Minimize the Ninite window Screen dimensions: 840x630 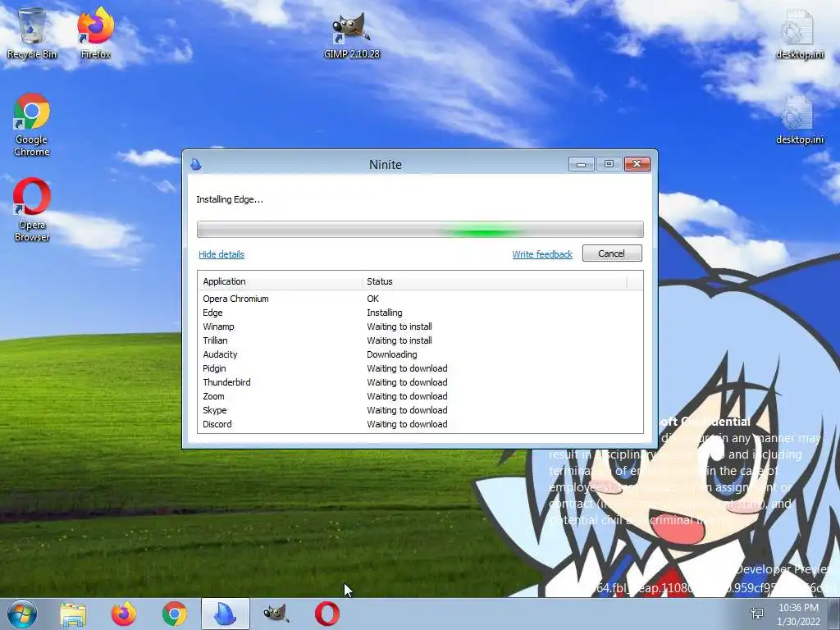coord(582,164)
